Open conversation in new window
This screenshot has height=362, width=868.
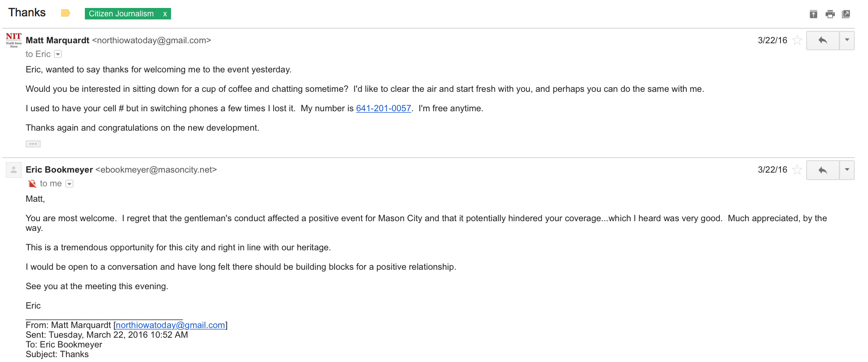[846, 14]
